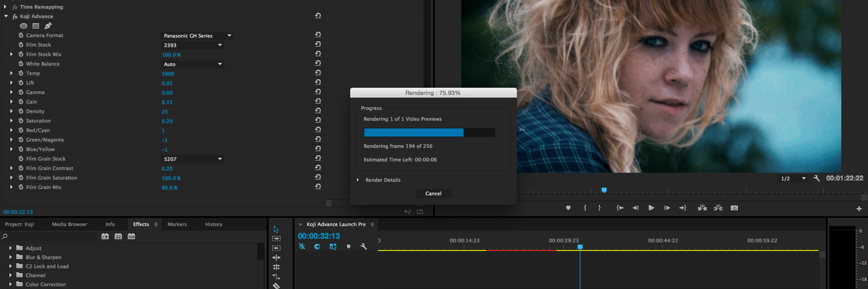Open the Film Grain Stock dropdown

pyautogui.click(x=193, y=159)
